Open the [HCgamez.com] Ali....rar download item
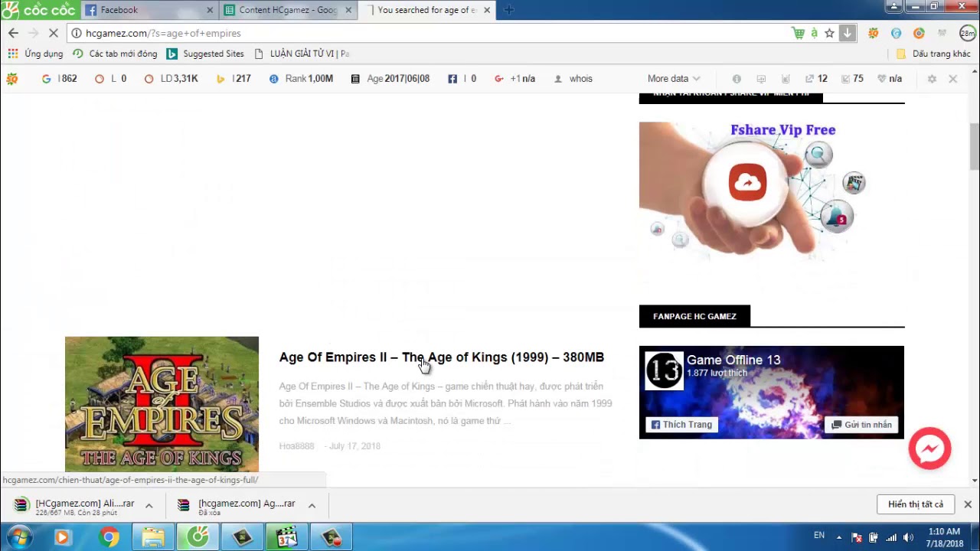980x551 pixels. pos(75,505)
